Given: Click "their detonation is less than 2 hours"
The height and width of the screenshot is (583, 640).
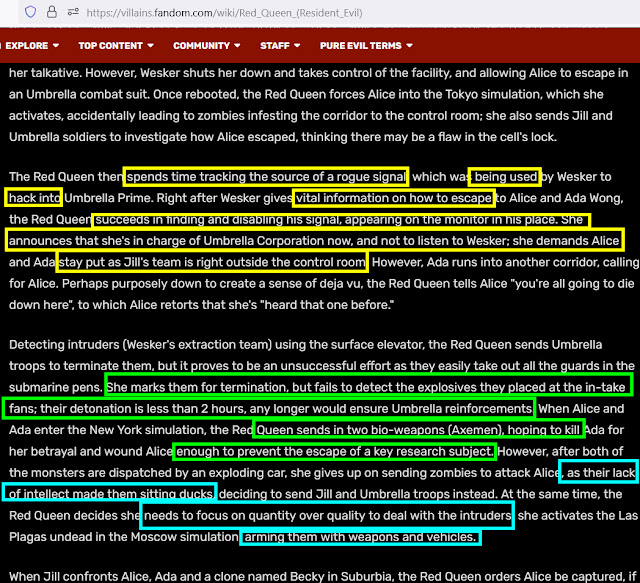Looking at the screenshot, I should tap(143, 409).
